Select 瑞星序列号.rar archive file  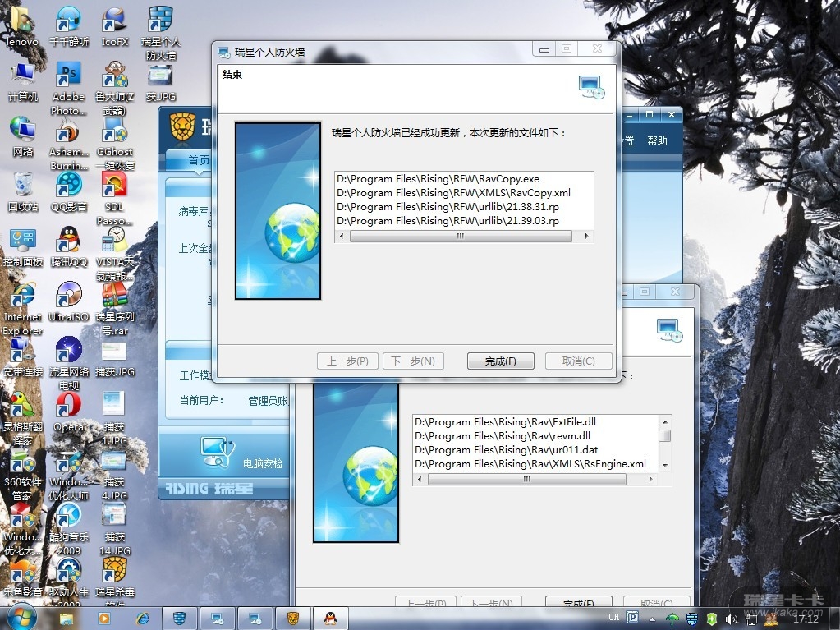point(115,309)
